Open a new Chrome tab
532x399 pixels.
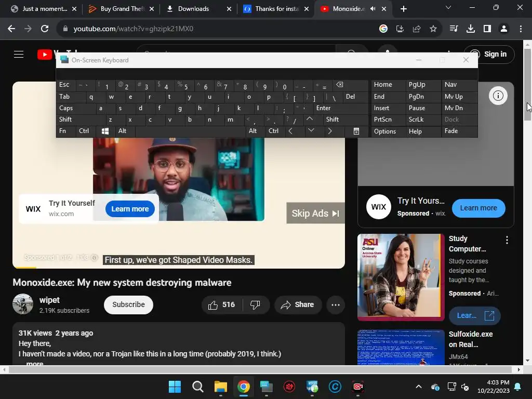403,9
